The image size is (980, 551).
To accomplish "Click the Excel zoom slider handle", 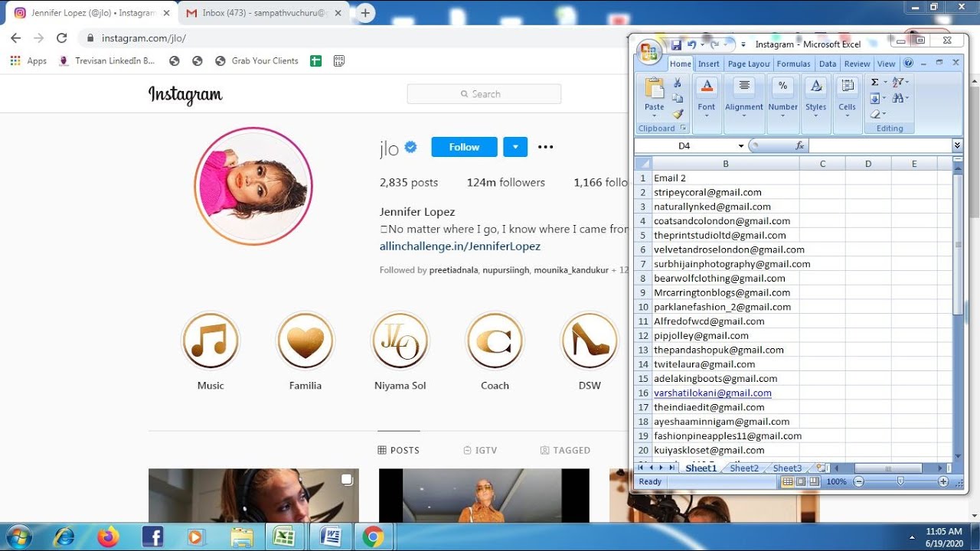I will (900, 481).
